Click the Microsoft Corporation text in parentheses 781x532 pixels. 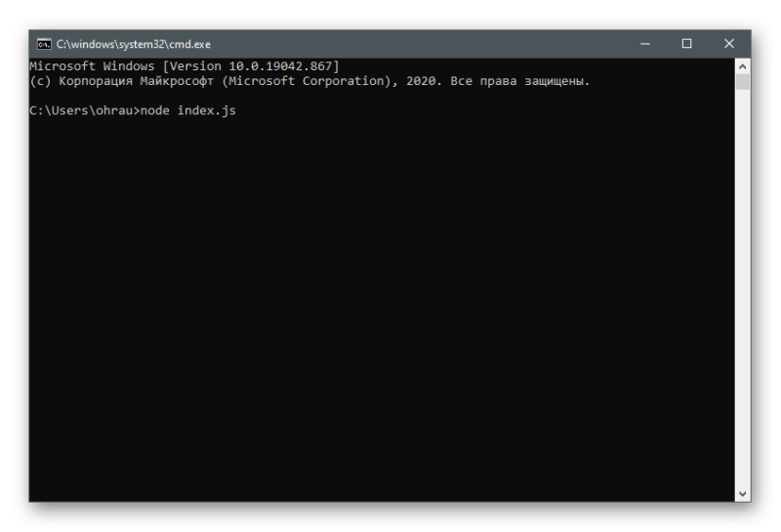307,81
